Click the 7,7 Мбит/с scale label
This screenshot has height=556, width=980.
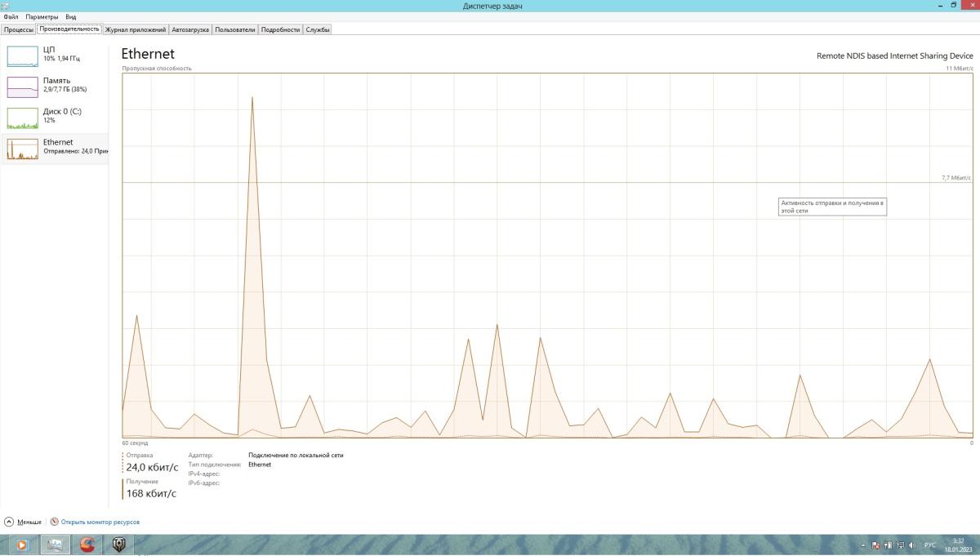956,177
